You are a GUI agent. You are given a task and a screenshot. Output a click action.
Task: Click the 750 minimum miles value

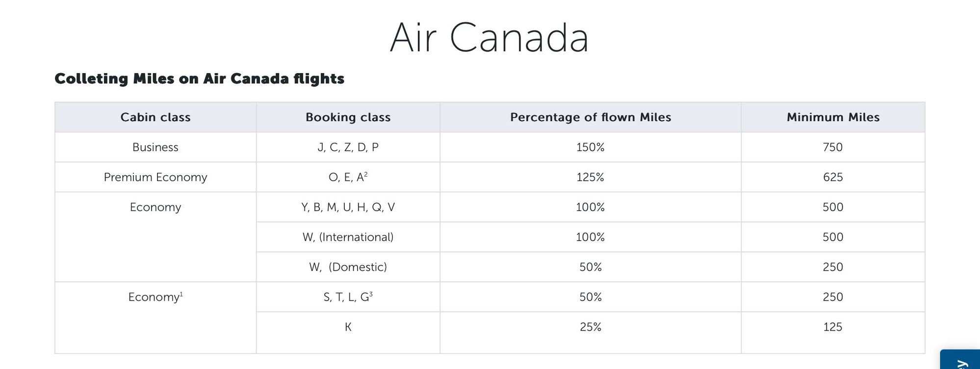pyautogui.click(x=833, y=147)
